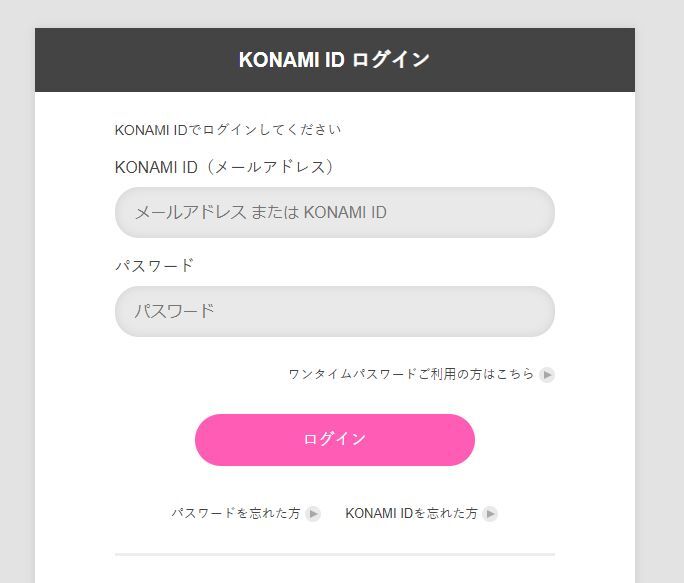Click the パスワード placeholder text inside the field
This screenshot has height=583, width=684.
tap(175, 311)
